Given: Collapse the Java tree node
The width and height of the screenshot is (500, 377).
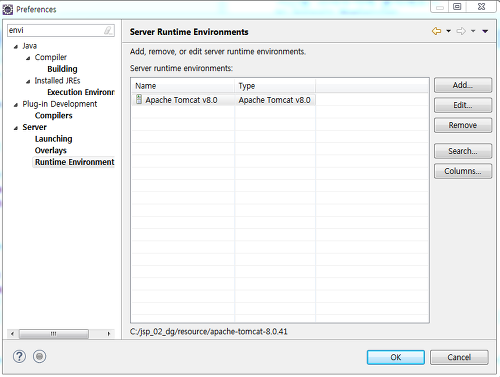Looking at the screenshot, I should click(x=16, y=47).
